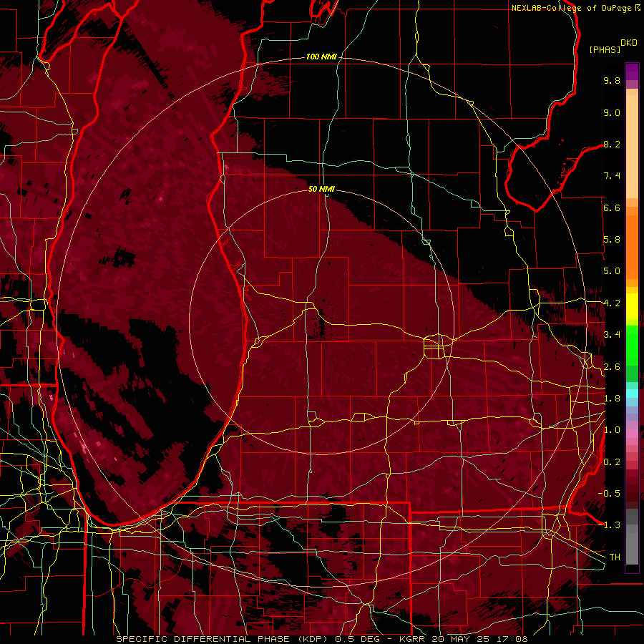Image resolution: width=644 pixels, height=644 pixels.
Task: Click the "KGRR" radar site identifier
Action: click(413, 639)
